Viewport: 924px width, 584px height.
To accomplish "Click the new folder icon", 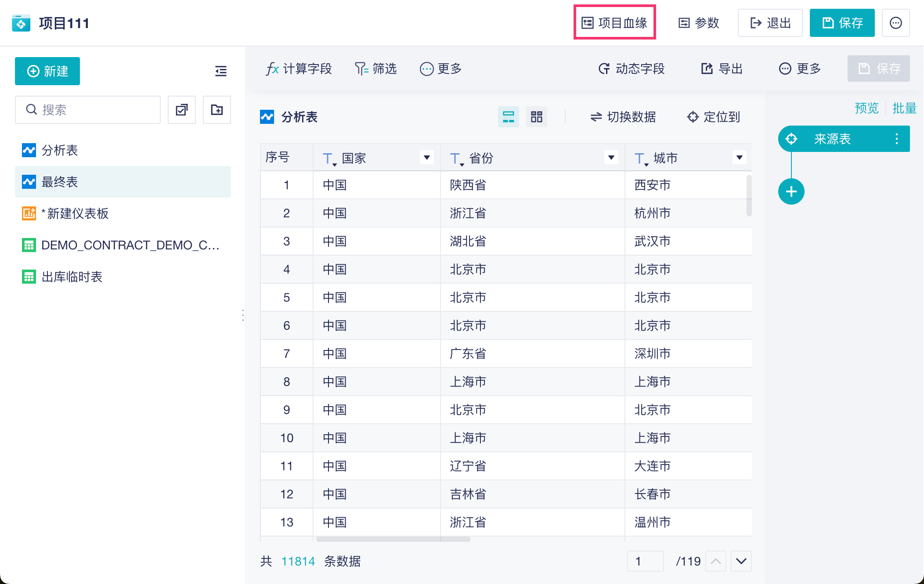I will (x=217, y=110).
